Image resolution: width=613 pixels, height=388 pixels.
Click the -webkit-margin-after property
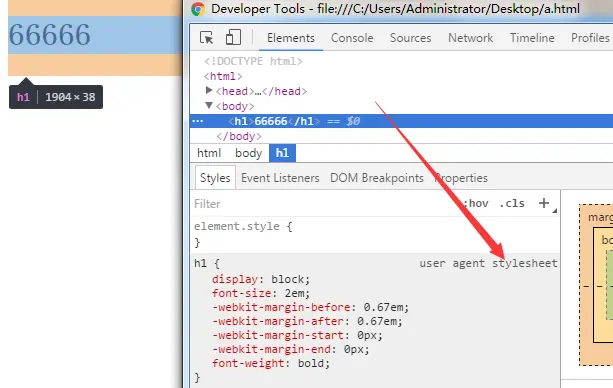pos(307,322)
